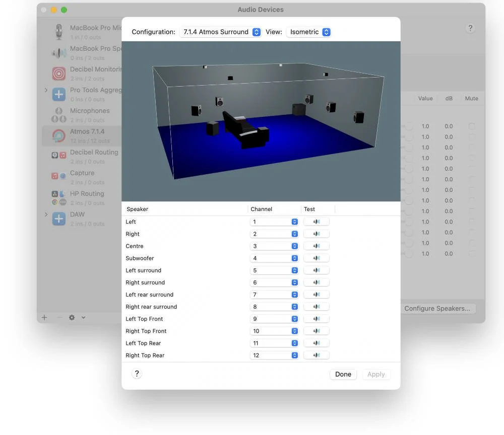Click the Decibel Monitoring device icon

[x=59, y=74]
